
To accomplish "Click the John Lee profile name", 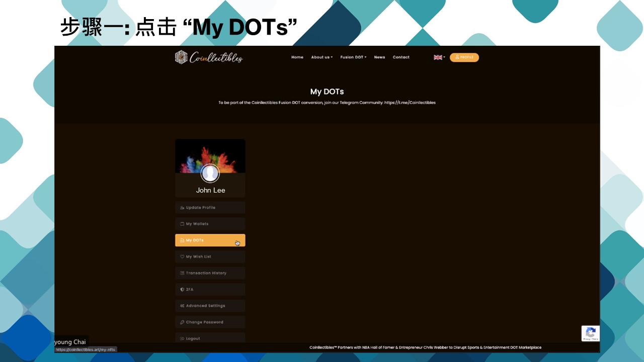I will click(x=211, y=190).
